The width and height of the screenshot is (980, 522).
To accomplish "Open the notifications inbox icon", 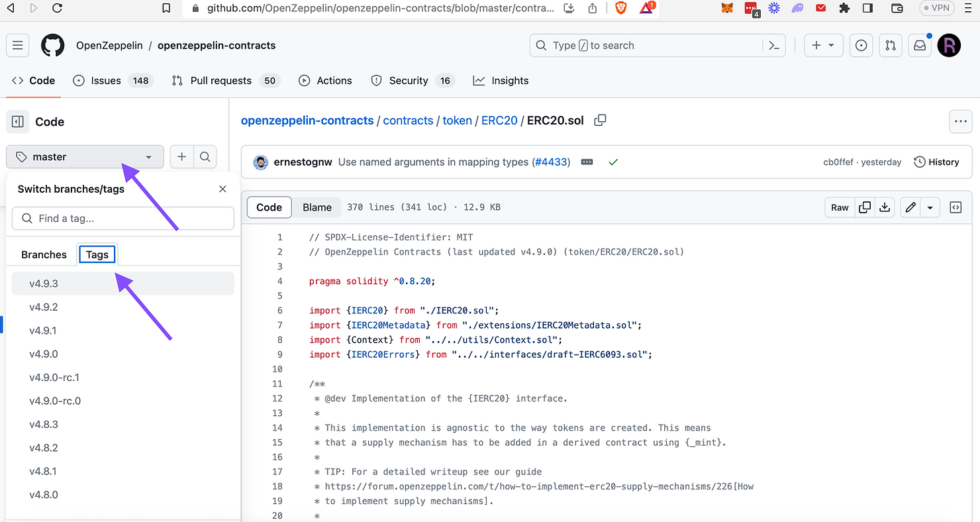I will pos(920,45).
